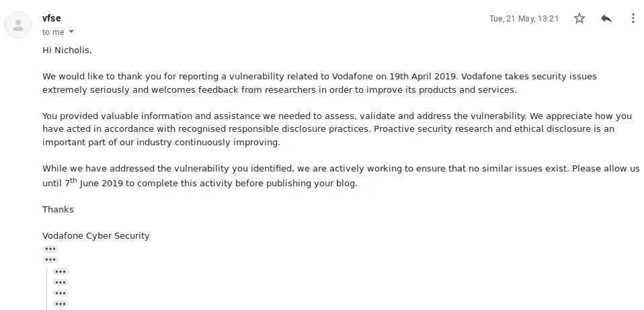Click the "to me" recipient text
This screenshot has height=310, width=644.
point(53,32)
